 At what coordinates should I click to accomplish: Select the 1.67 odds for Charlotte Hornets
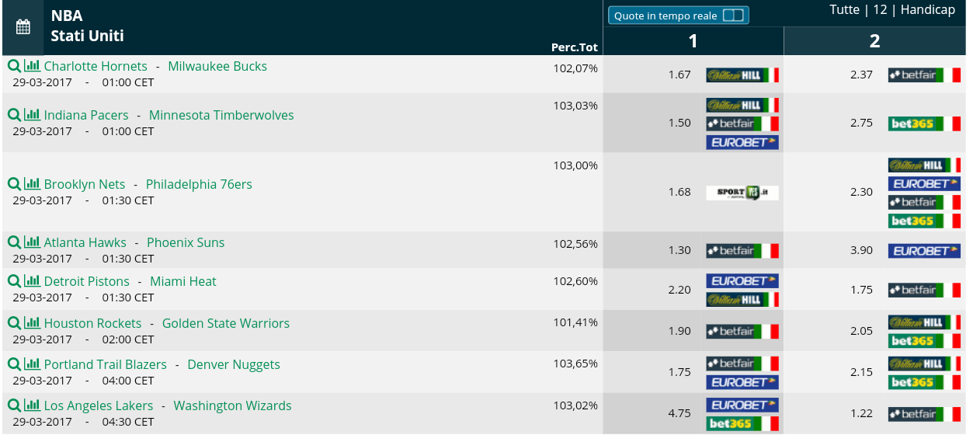[679, 75]
